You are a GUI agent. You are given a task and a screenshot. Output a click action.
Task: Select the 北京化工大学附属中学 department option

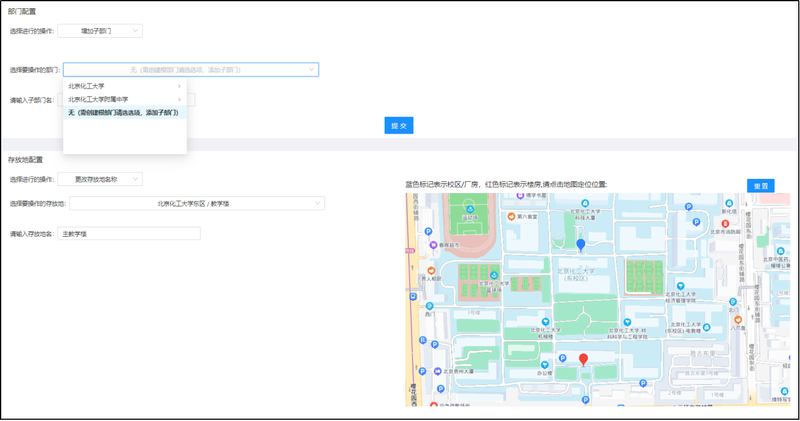tap(125, 100)
